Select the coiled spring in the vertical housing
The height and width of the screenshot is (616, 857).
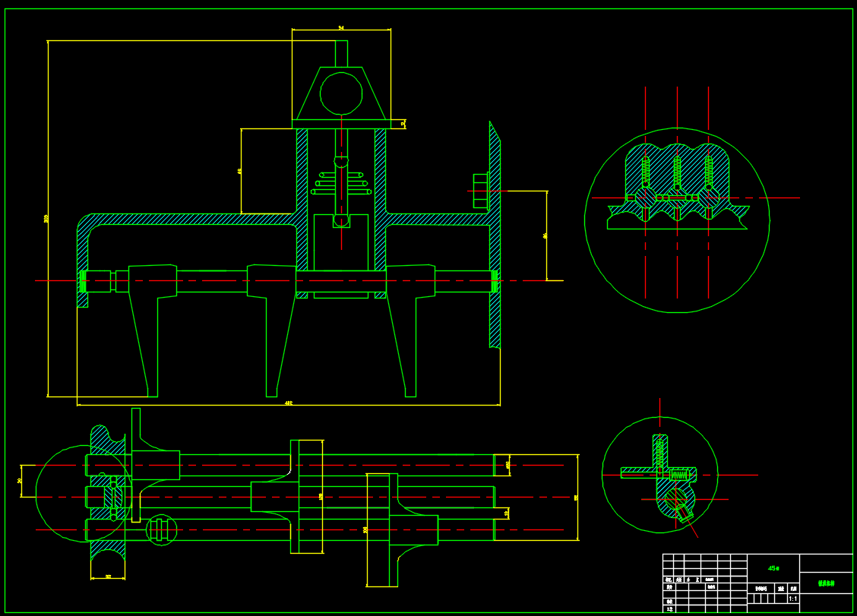click(342, 184)
